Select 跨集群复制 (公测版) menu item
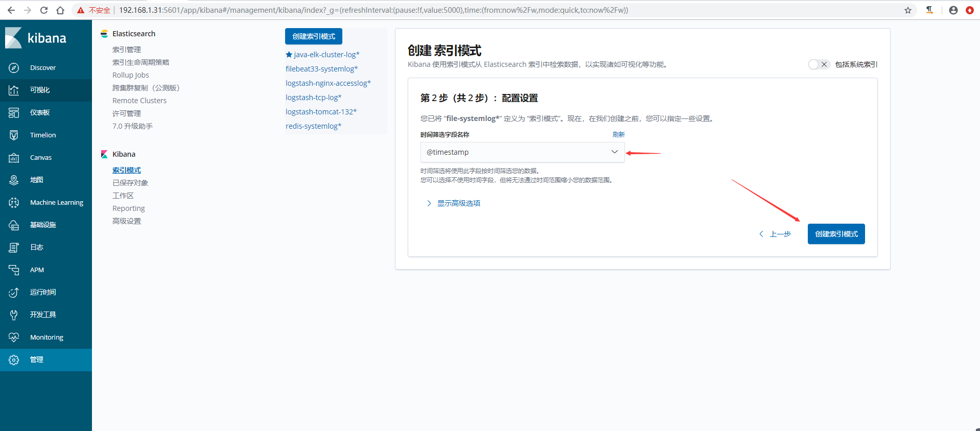This screenshot has height=431, width=980. (146, 88)
